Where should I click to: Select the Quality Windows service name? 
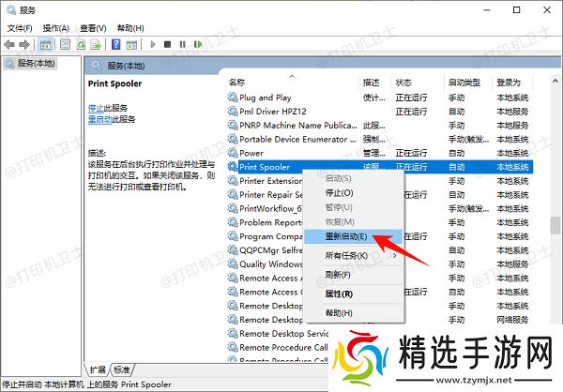coord(271,264)
